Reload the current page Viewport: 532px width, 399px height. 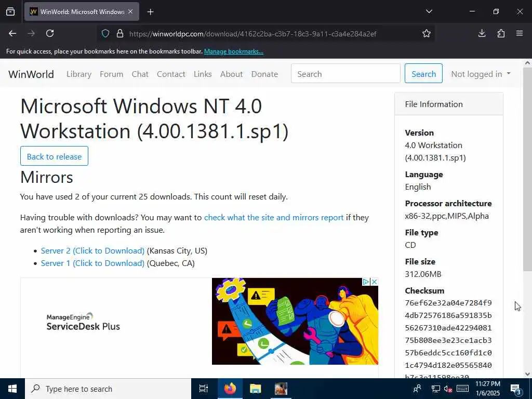click(50, 33)
